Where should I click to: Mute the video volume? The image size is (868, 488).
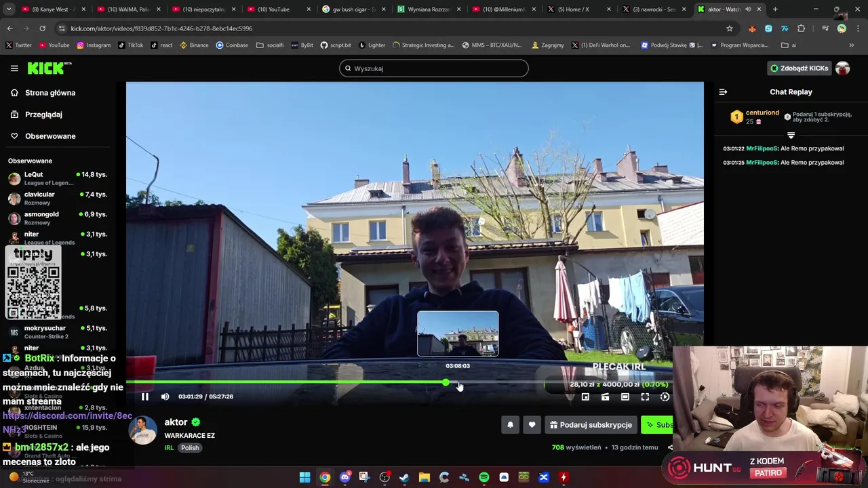point(165,396)
